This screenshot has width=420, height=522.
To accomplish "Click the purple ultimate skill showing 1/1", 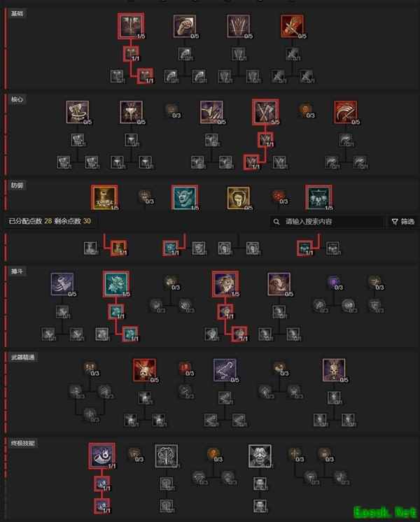I will tap(102, 456).
